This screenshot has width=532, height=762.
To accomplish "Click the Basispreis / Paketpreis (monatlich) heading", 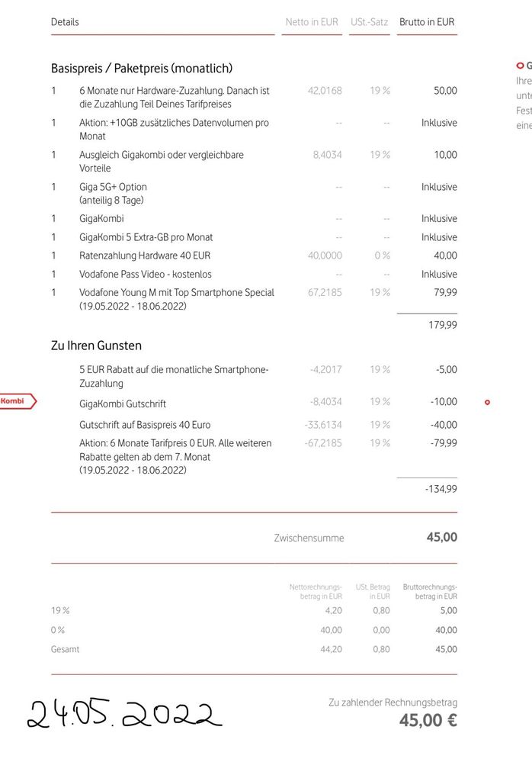I will pyautogui.click(x=142, y=69).
